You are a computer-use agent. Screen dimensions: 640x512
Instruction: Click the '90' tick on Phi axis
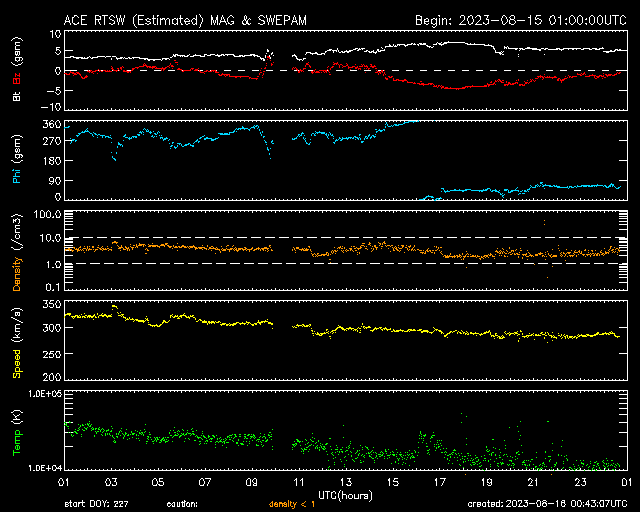tap(54, 180)
